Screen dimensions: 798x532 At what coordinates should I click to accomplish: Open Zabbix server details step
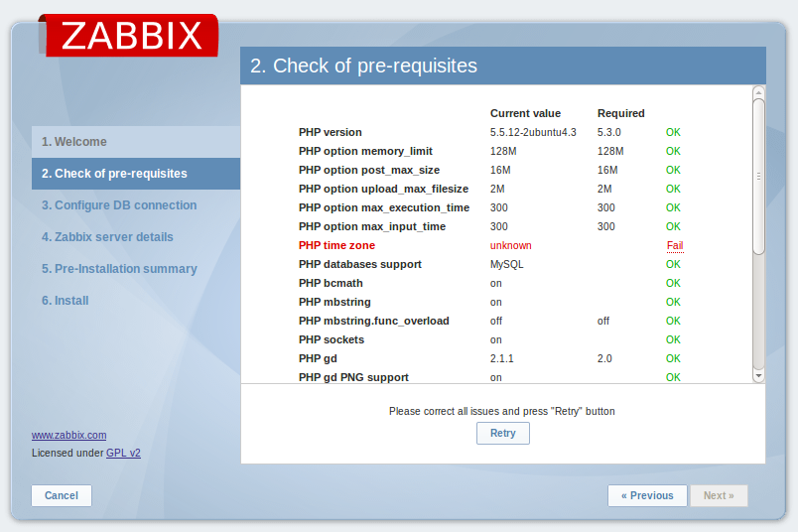tap(107, 237)
